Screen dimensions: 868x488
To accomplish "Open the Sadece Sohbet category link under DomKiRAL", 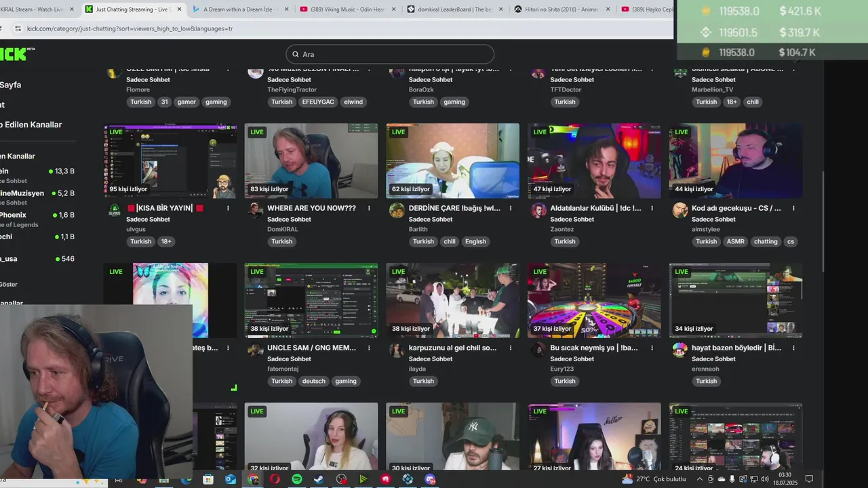I will [x=289, y=219].
